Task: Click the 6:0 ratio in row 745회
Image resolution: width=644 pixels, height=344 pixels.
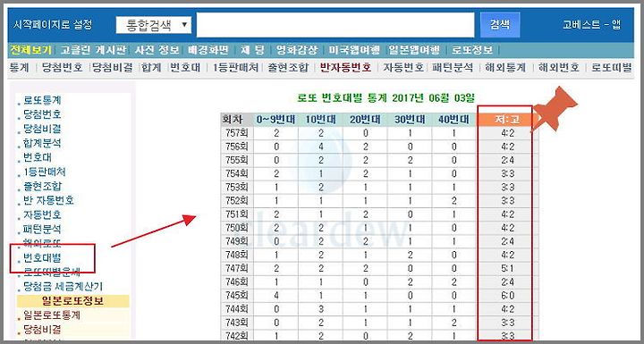Action: 508,296
